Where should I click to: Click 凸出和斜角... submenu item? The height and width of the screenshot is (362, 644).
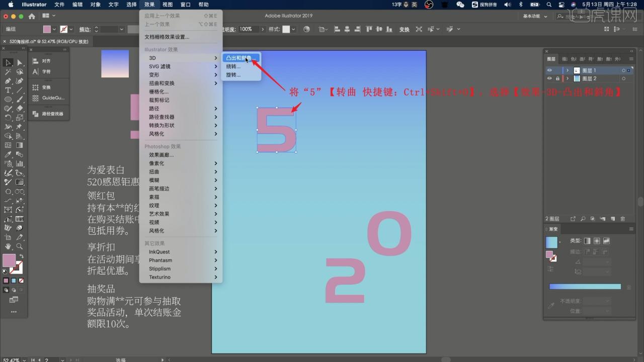coord(241,58)
